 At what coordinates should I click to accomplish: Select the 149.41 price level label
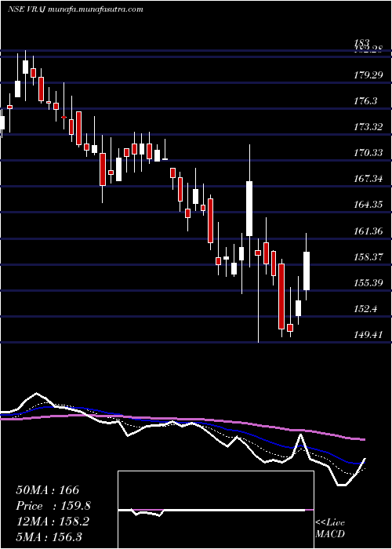(x=368, y=335)
